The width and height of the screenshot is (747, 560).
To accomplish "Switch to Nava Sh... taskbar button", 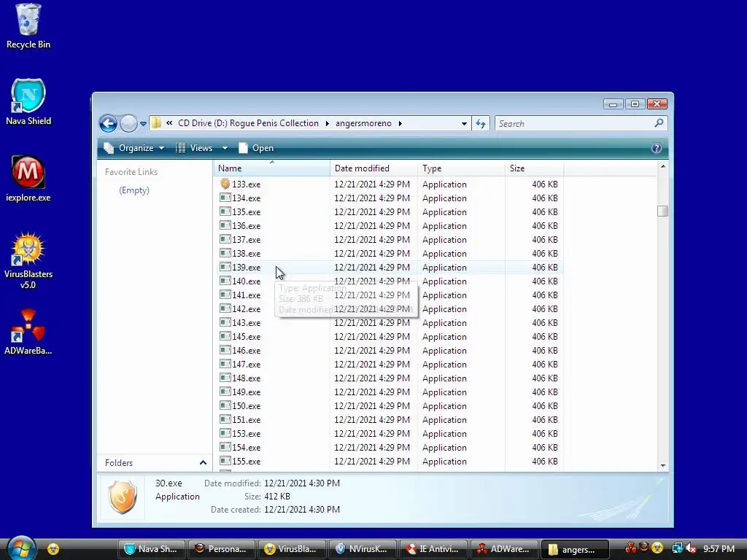I will click(x=152, y=549).
